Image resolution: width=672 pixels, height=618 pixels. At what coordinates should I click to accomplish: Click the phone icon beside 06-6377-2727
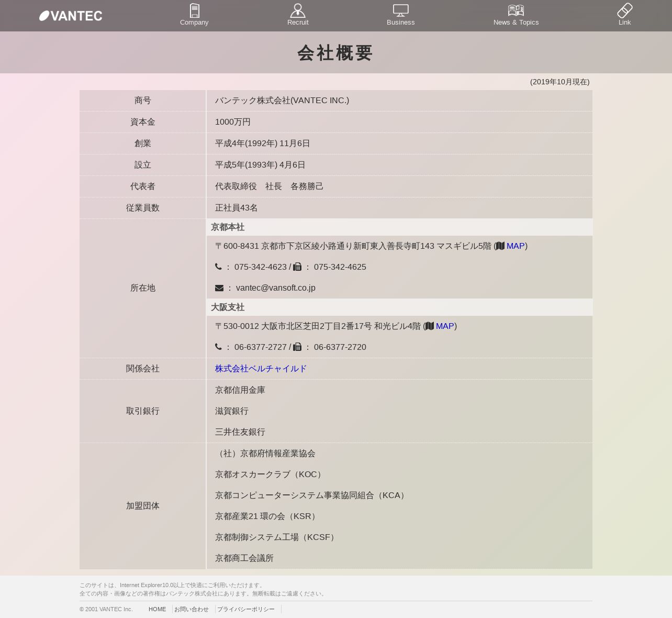(218, 347)
